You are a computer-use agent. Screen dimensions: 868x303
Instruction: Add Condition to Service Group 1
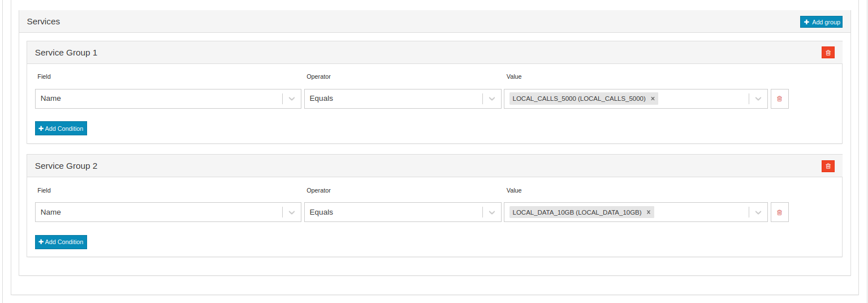(61, 129)
